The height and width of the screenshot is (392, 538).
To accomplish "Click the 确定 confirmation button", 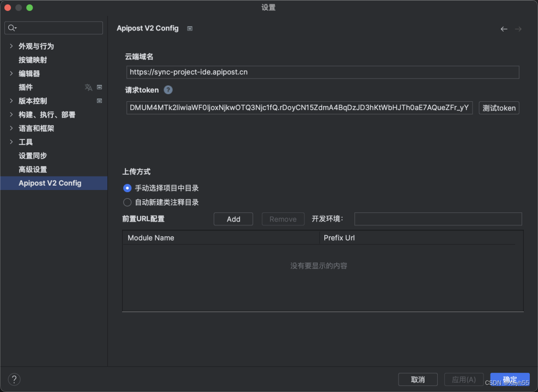I will [510, 379].
